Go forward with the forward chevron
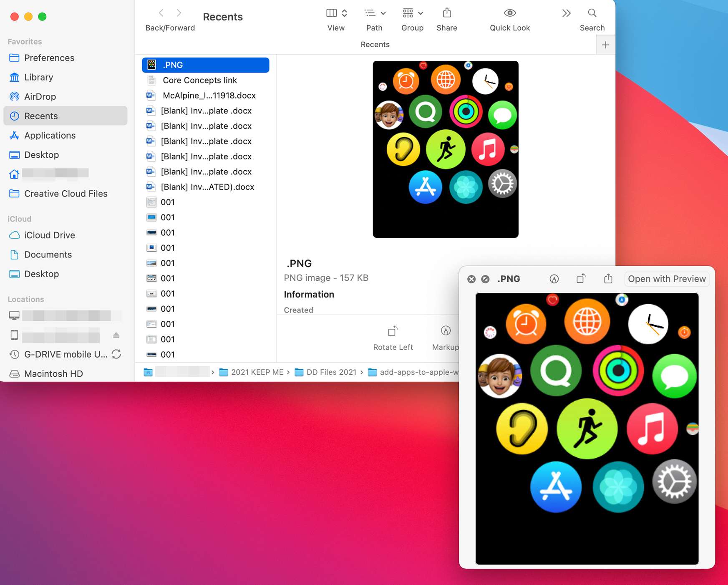728x585 pixels. coord(179,13)
